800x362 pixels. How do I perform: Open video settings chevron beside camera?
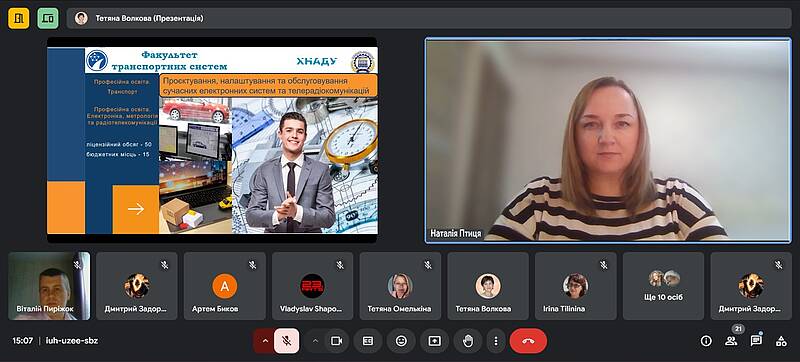point(315,341)
